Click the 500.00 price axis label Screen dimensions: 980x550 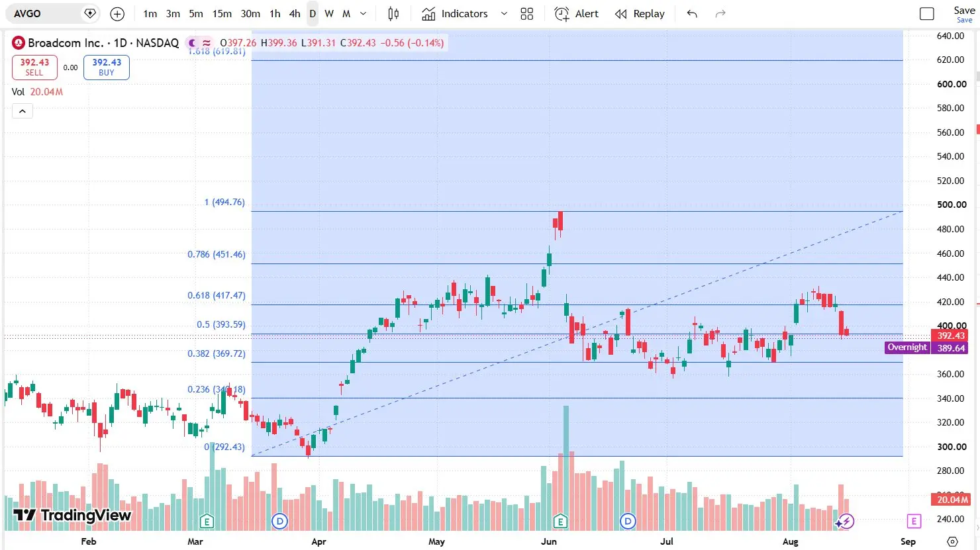[x=952, y=205]
